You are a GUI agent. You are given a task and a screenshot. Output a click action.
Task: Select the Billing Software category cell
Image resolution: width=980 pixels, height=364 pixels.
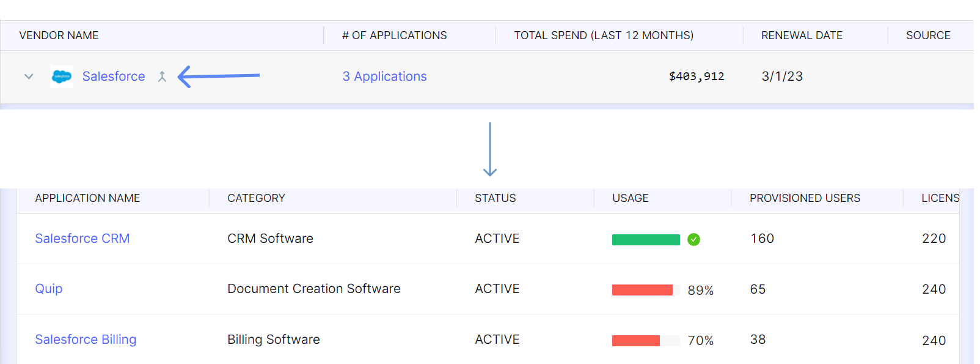(274, 340)
